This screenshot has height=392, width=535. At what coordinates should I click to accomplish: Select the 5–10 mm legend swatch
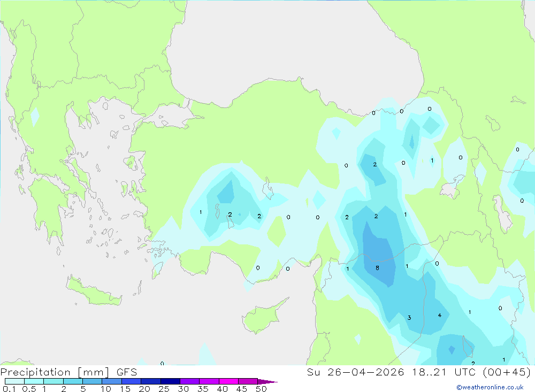tap(93, 381)
